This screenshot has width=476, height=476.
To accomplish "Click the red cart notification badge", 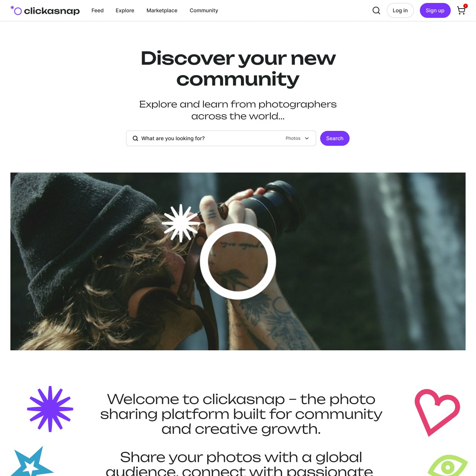I will (466, 6).
